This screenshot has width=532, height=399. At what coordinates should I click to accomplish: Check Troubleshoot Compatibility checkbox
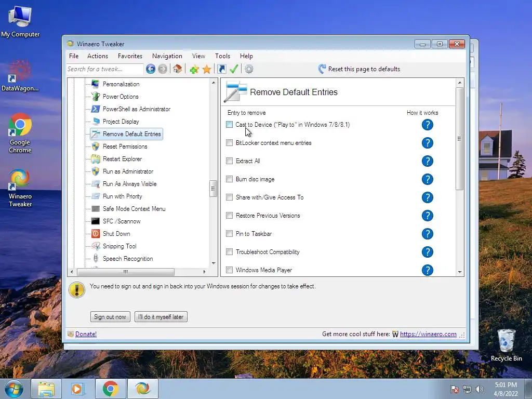click(229, 252)
